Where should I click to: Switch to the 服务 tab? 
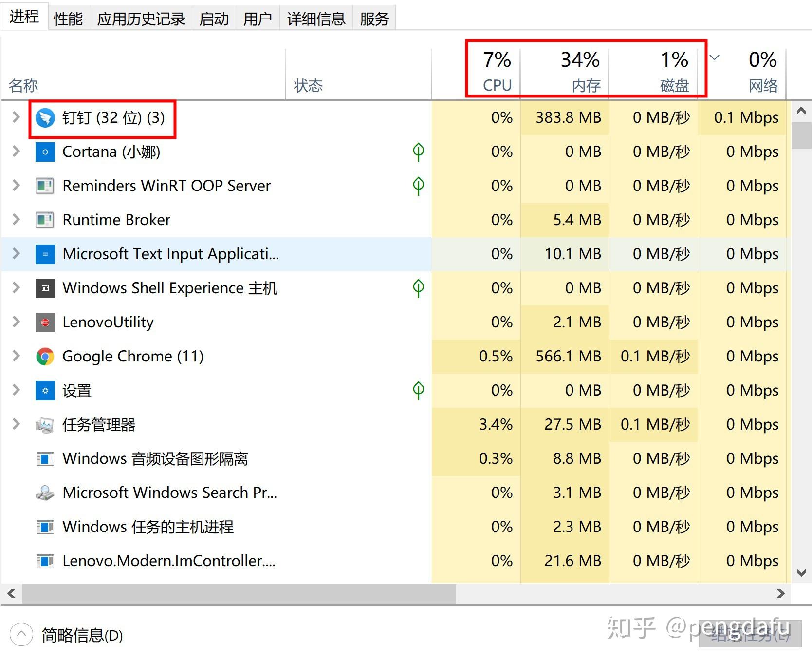tap(375, 19)
